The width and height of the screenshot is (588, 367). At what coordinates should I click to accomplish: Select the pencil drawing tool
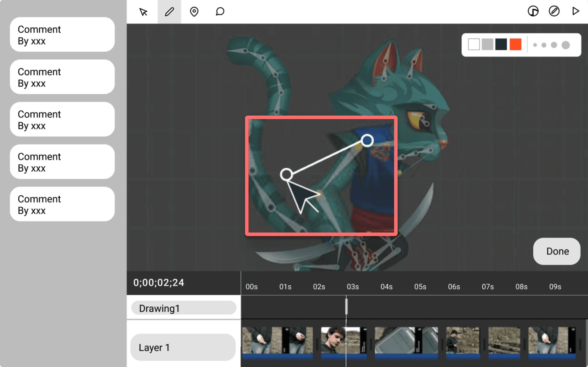(169, 12)
